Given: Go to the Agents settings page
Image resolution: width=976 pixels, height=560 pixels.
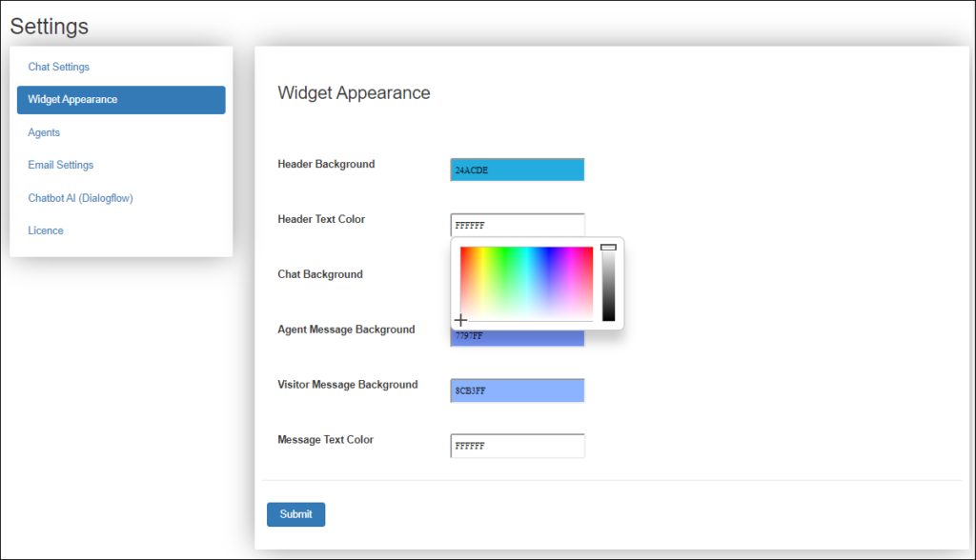Looking at the screenshot, I should coord(44,132).
